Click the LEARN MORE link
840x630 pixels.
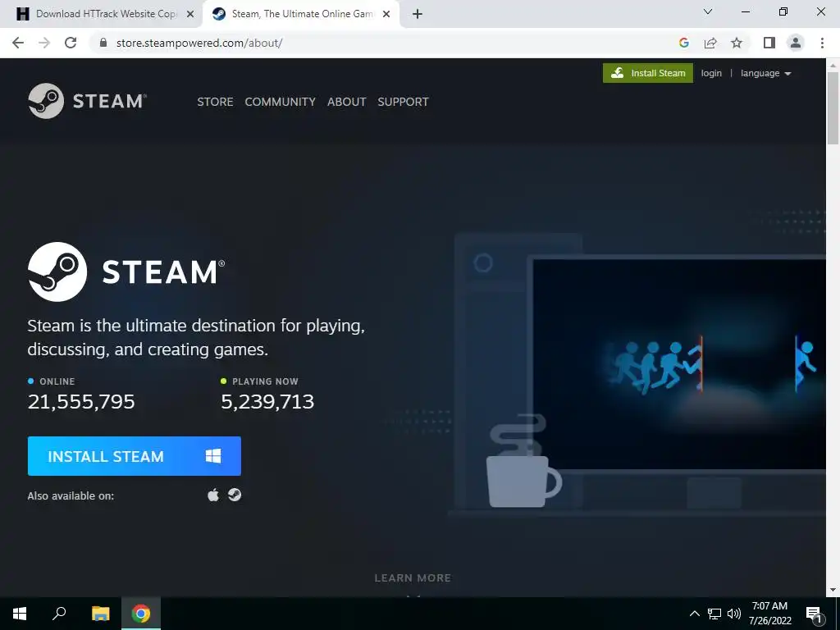413,578
